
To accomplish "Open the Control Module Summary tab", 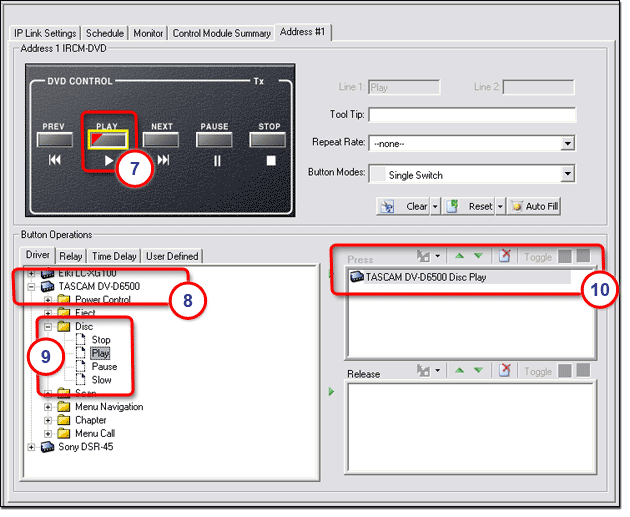I will [x=221, y=33].
